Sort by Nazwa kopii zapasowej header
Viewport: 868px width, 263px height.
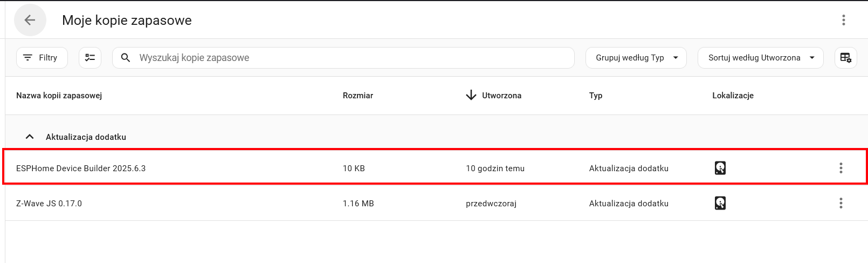point(59,96)
